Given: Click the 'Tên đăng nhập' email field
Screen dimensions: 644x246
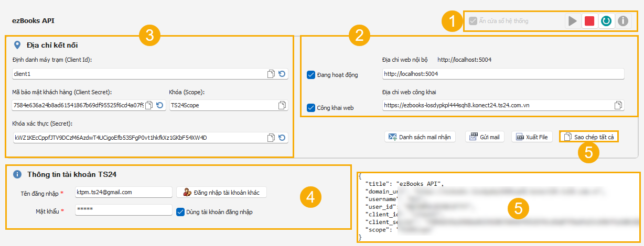Looking at the screenshot, I should 124,192.
